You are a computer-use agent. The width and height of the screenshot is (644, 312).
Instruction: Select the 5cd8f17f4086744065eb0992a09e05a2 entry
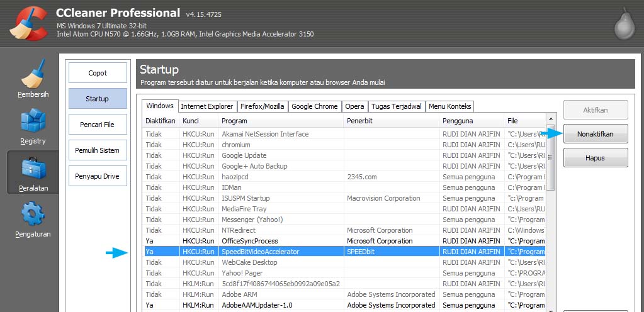click(x=344, y=283)
